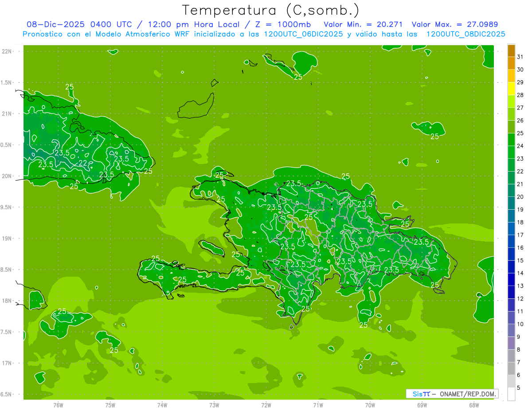Pick the blue legend band between 16 and 17

point(511,241)
